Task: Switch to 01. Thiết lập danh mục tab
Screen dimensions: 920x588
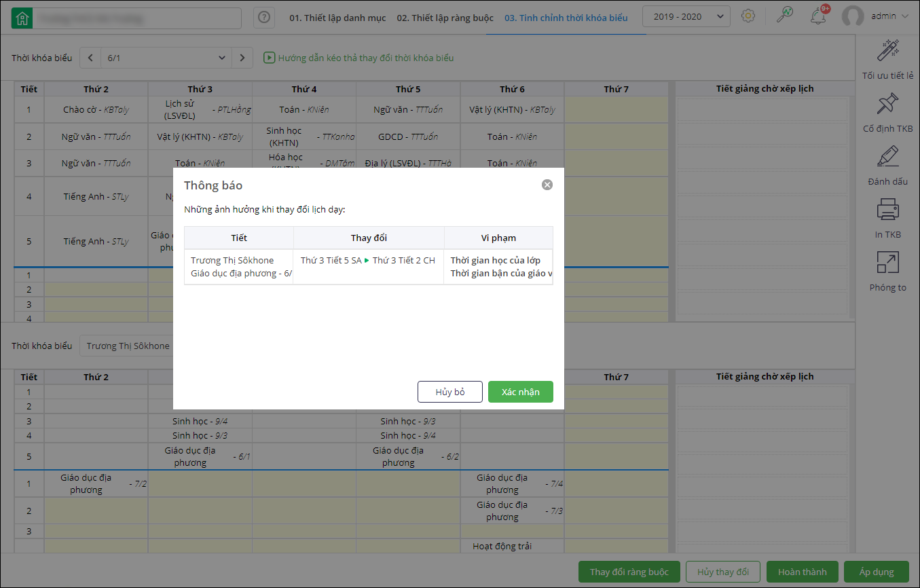Action: (x=339, y=18)
